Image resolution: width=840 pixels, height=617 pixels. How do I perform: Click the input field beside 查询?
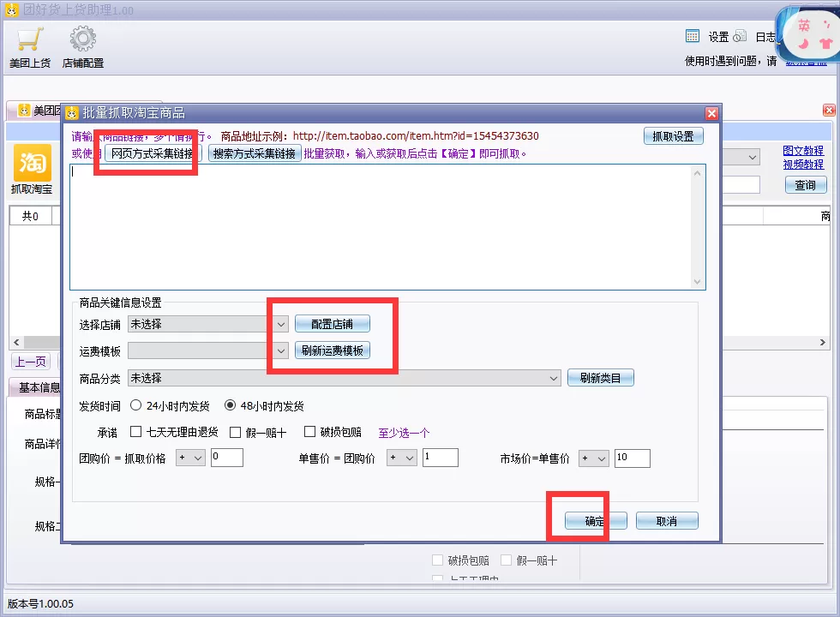point(741,185)
